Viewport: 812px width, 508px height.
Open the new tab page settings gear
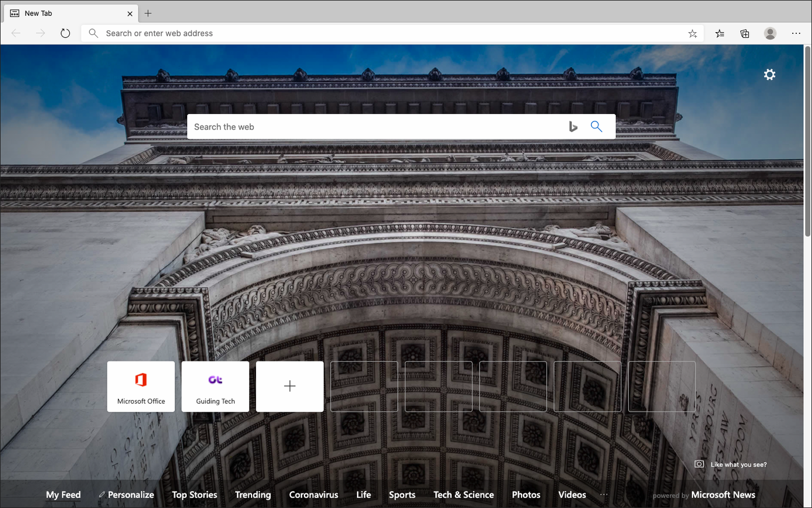pyautogui.click(x=769, y=74)
